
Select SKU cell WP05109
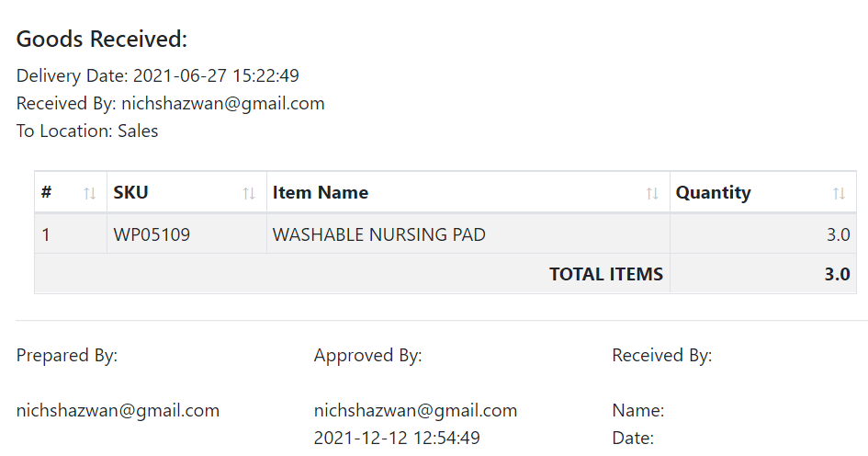[x=186, y=234]
